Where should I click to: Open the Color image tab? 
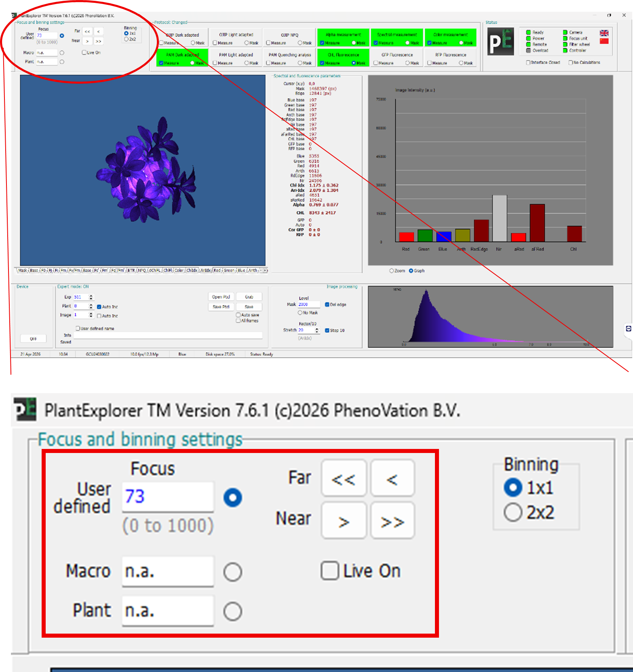(x=179, y=271)
